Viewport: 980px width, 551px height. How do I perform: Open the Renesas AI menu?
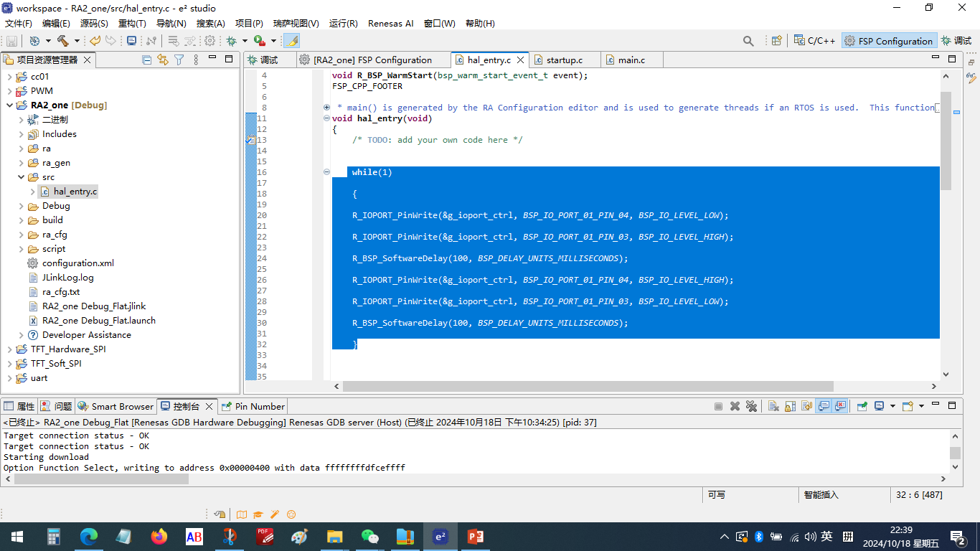(x=390, y=23)
